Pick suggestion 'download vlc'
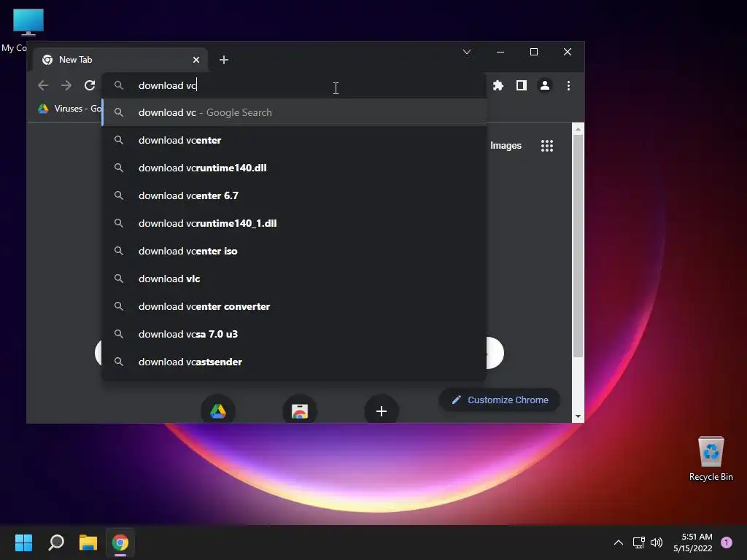The width and height of the screenshot is (747, 560). pyautogui.click(x=295, y=279)
